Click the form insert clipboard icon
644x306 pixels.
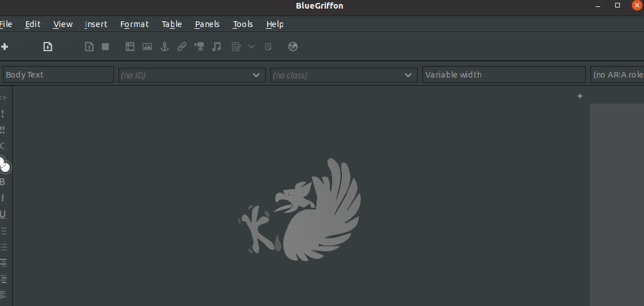[236, 47]
